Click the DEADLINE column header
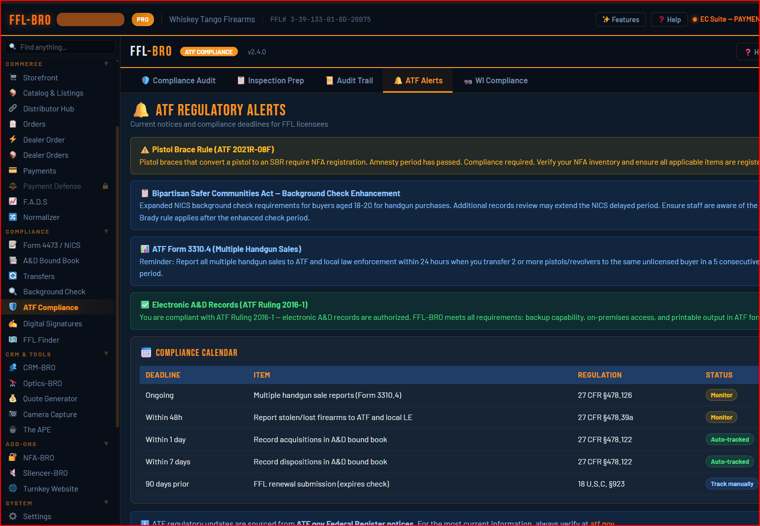This screenshot has width=760, height=526. point(163,375)
